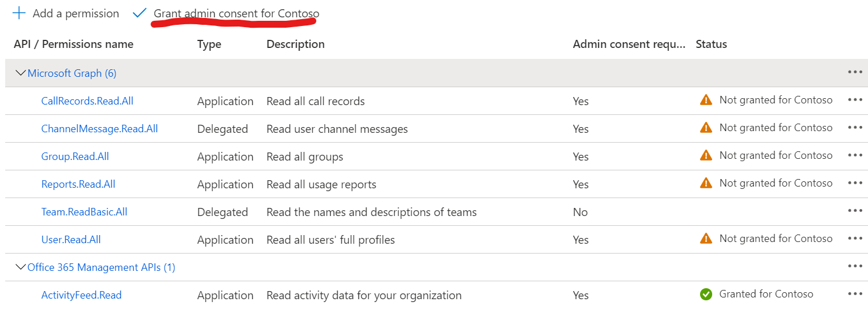Click 'Delegated' type in Team.ReadBasic.All row
Screen dimensions: 868x309
223,212
